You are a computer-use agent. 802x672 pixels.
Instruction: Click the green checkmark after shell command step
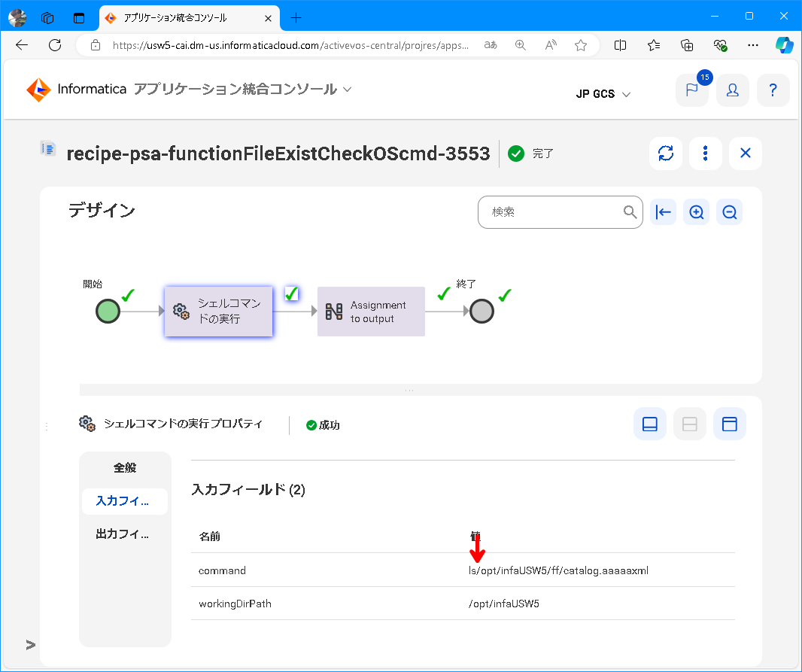tap(292, 293)
